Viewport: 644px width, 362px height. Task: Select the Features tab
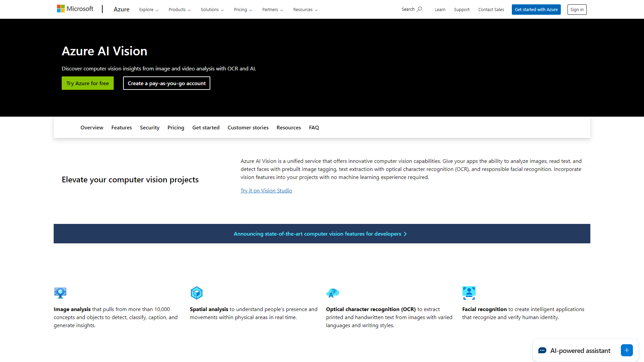click(x=122, y=127)
